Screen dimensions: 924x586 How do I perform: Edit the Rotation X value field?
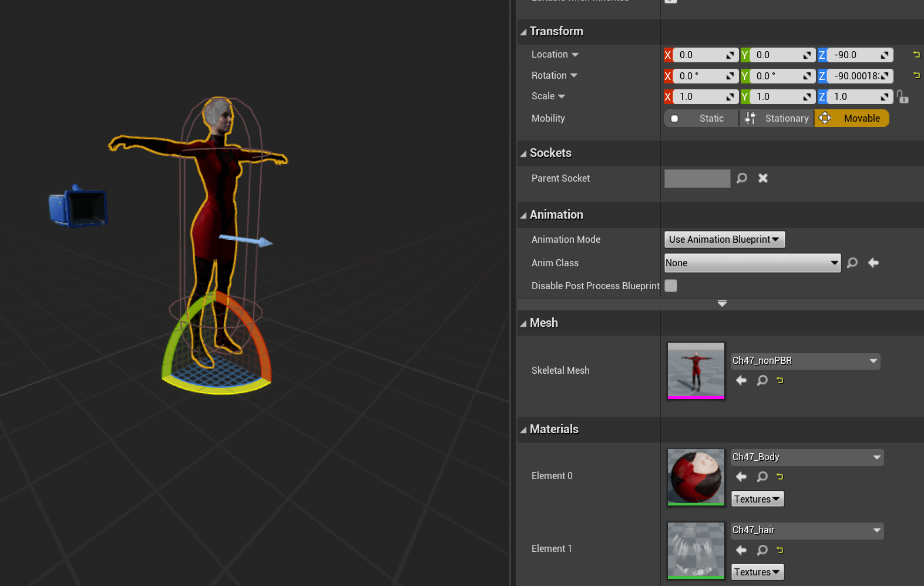[x=705, y=76]
